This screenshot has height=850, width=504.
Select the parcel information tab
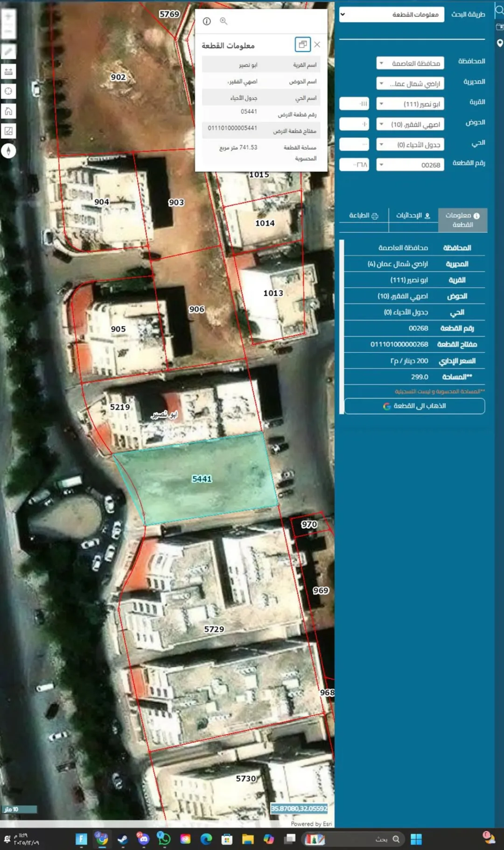pos(462,220)
